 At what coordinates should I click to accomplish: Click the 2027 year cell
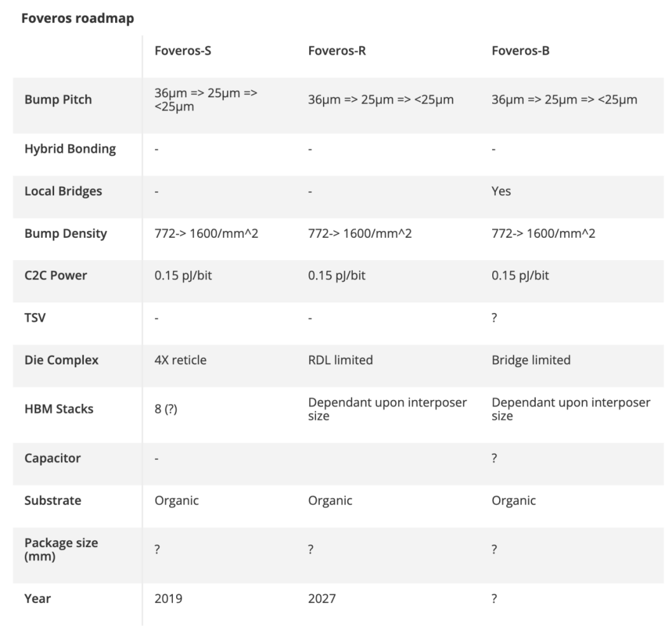pos(322,599)
